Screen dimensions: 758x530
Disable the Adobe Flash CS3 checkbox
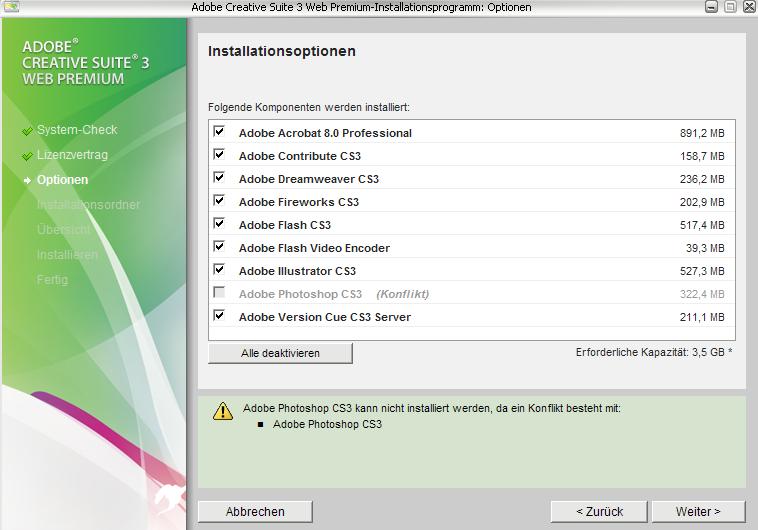(219, 223)
